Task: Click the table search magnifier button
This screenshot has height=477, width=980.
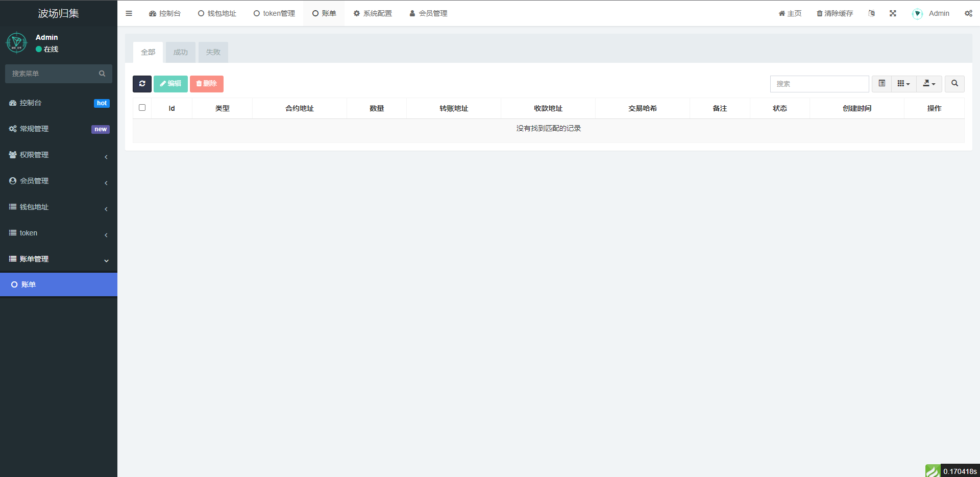Action: (x=954, y=84)
